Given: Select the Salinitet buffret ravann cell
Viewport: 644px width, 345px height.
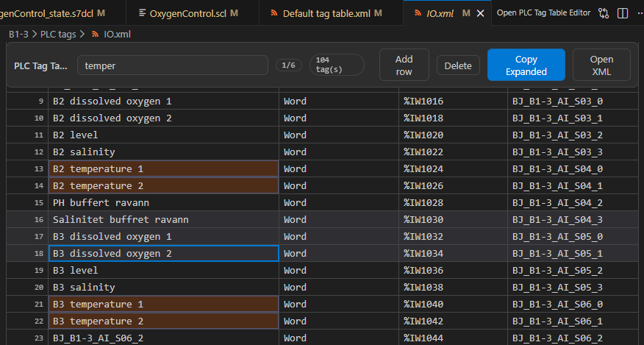Looking at the screenshot, I should tap(163, 220).
